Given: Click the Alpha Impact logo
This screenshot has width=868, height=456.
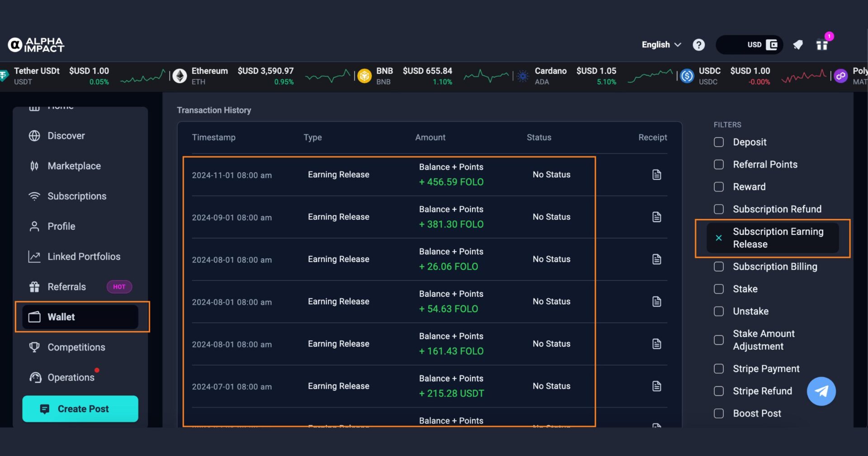Looking at the screenshot, I should (36, 45).
